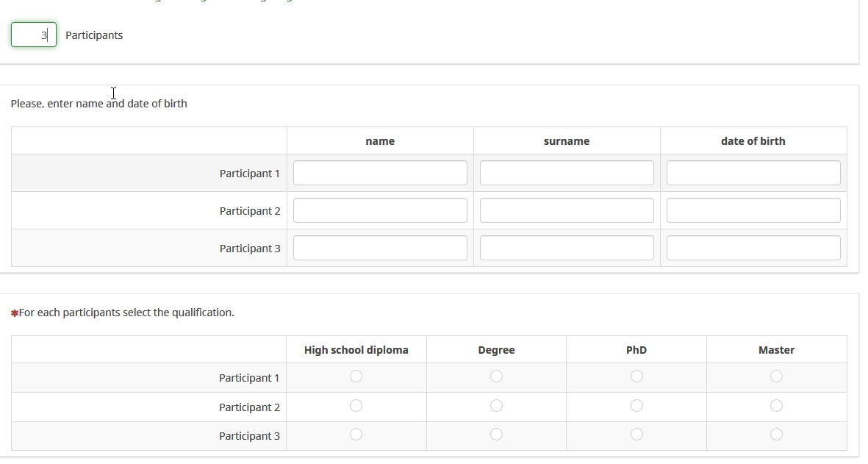Focus Participant 2 surname input
The image size is (868, 464).
567,210
